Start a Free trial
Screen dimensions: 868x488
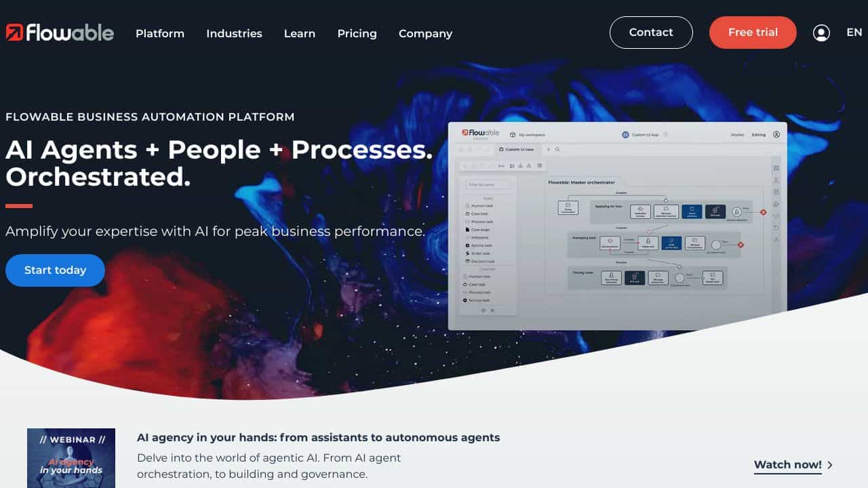753,33
